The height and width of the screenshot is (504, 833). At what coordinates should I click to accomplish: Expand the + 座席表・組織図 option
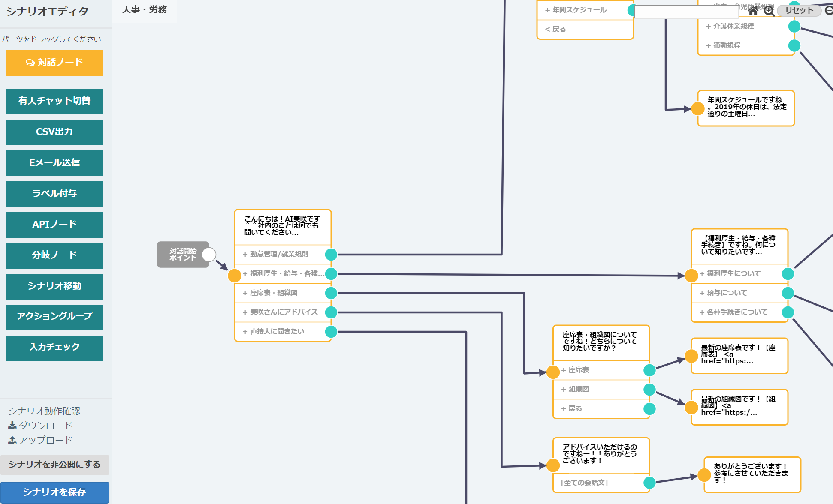coord(270,293)
